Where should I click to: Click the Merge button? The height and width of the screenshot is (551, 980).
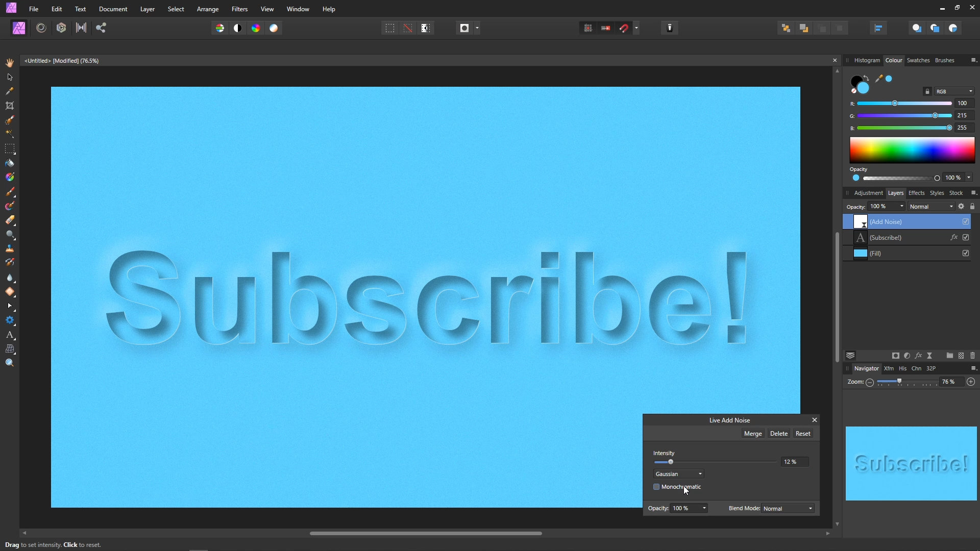[x=752, y=434]
